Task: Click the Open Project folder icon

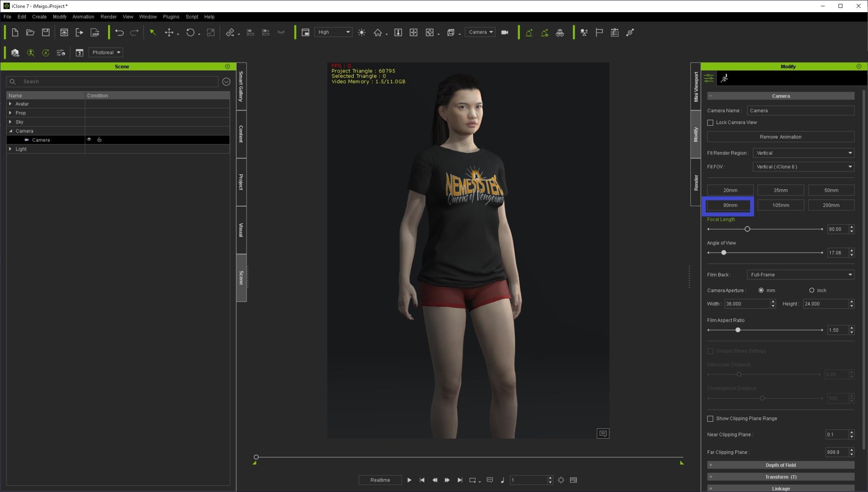Action: coord(30,33)
